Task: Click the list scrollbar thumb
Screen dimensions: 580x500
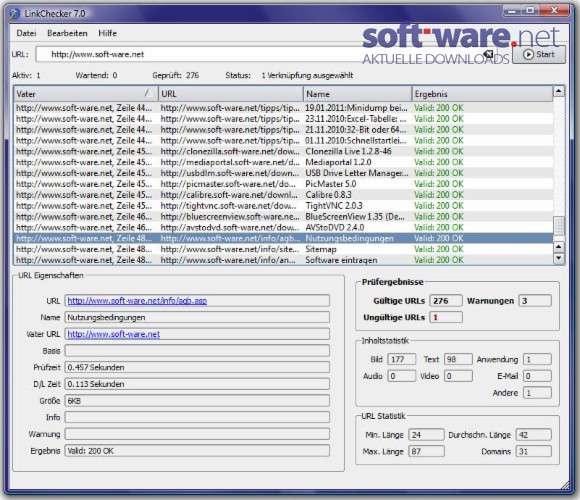Action: click(559, 226)
